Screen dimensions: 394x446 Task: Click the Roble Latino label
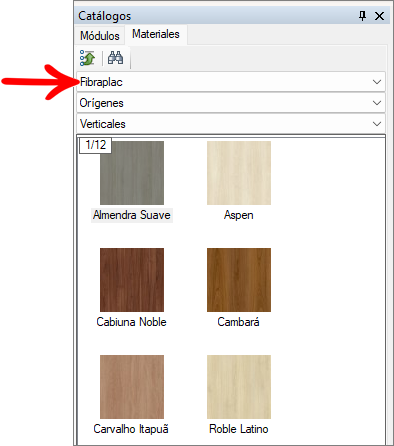239,429
